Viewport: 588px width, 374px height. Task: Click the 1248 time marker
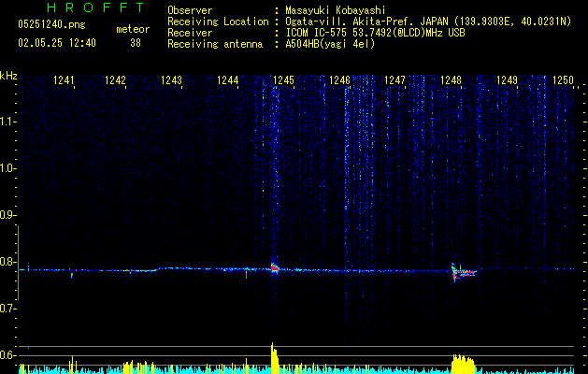(x=451, y=79)
